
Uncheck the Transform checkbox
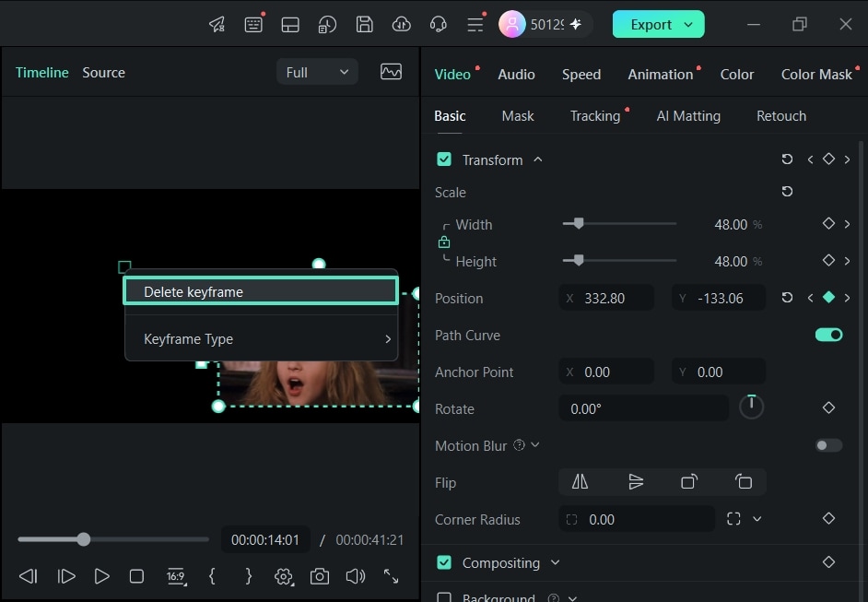pyautogui.click(x=444, y=159)
